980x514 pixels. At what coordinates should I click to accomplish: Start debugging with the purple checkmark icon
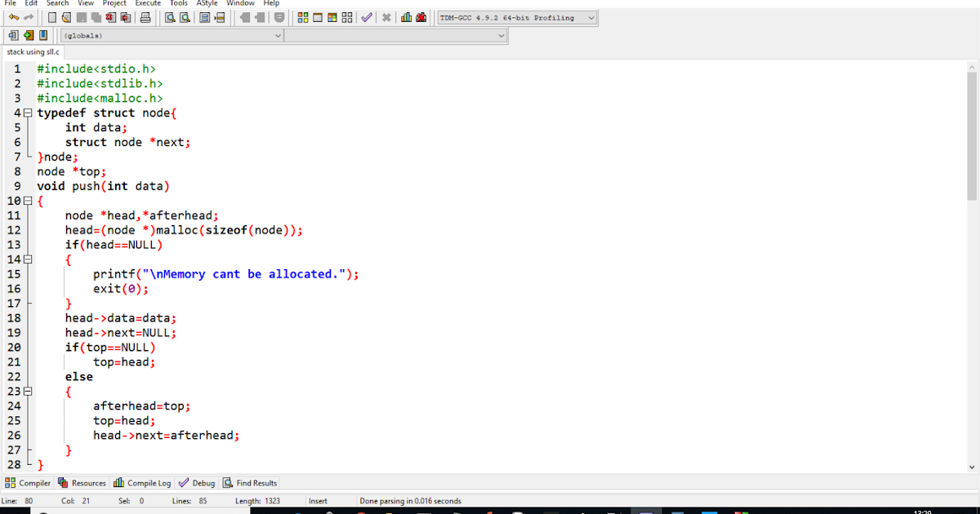[367, 17]
